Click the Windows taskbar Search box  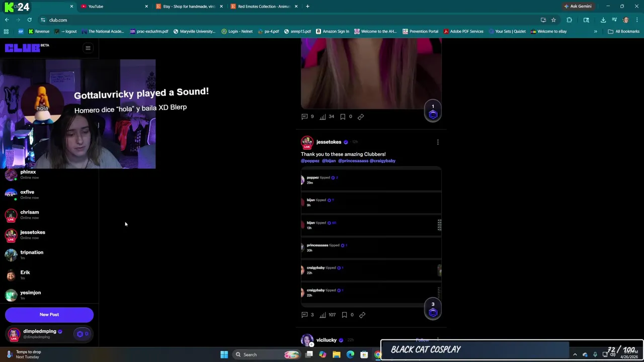[x=267, y=354]
